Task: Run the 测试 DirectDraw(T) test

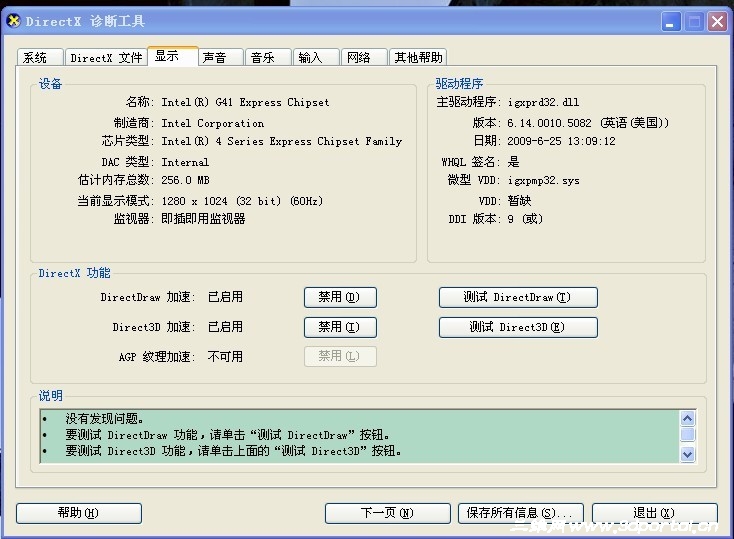Action: click(518, 297)
